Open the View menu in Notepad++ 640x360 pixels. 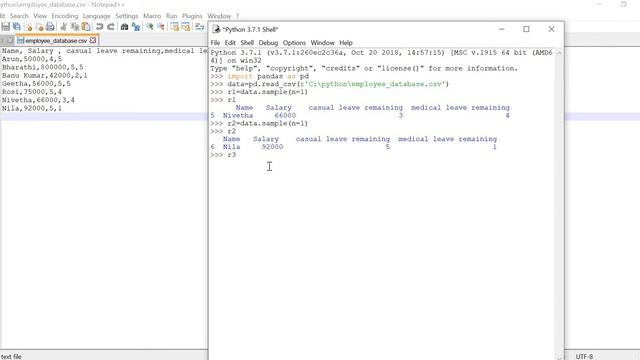coord(40,16)
